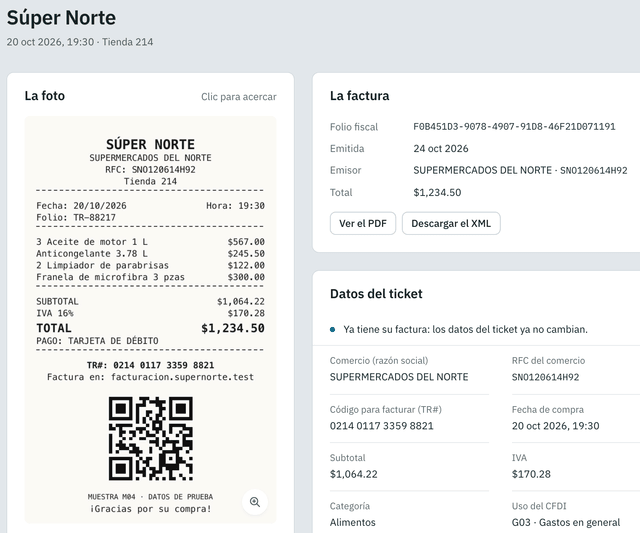Click the Categoría value Alimentos

pos(353,522)
